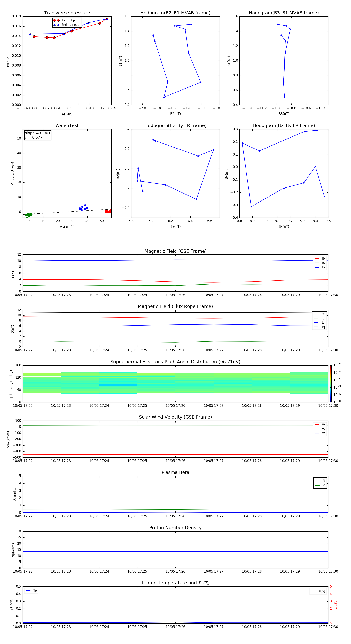Click the 'Vsw(km/s)' axis label
351x644 pixels.
pos(8,439)
